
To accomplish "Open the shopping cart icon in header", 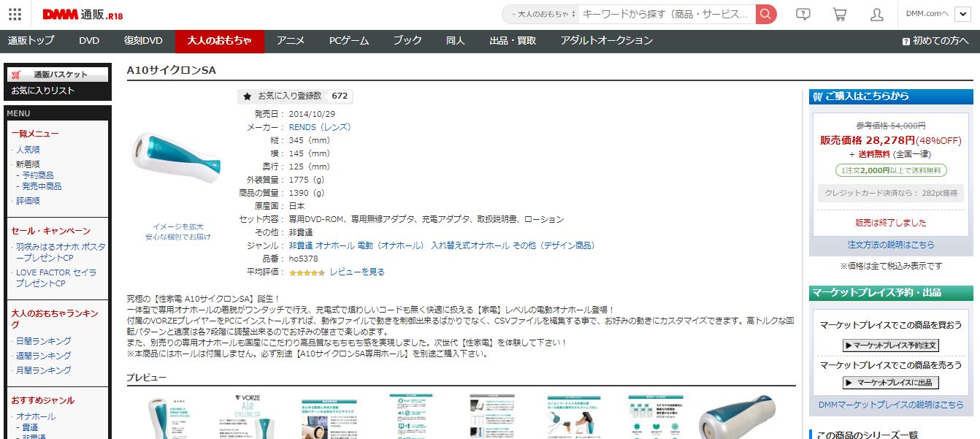I will click(840, 14).
